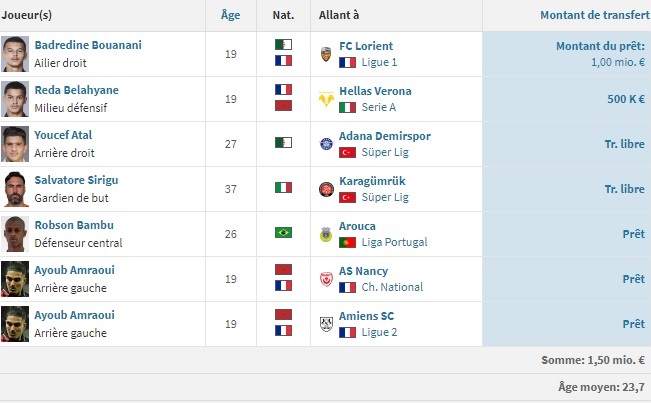This screenshot has width=651, height=403.
Task: Click the Italian flag beside Serie A
Action: click(x=348, y=107)
